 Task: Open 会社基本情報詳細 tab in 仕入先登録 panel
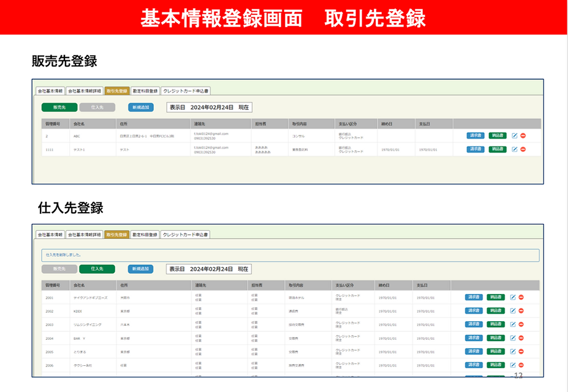pos(85,234)
